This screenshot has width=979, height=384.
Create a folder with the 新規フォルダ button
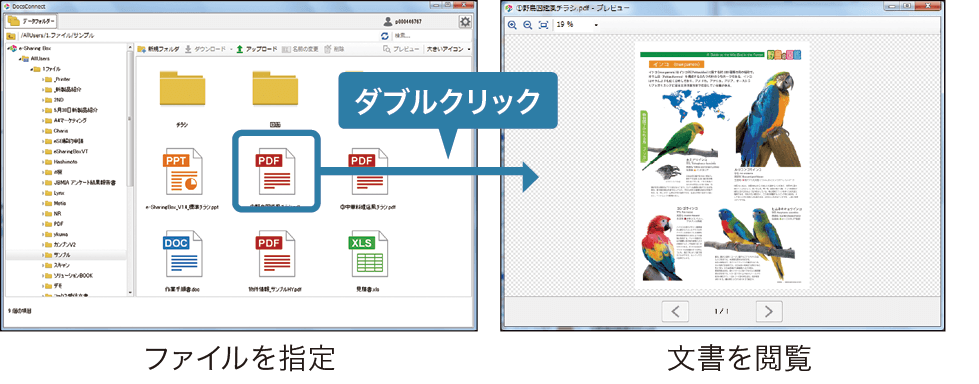(159, 49)
